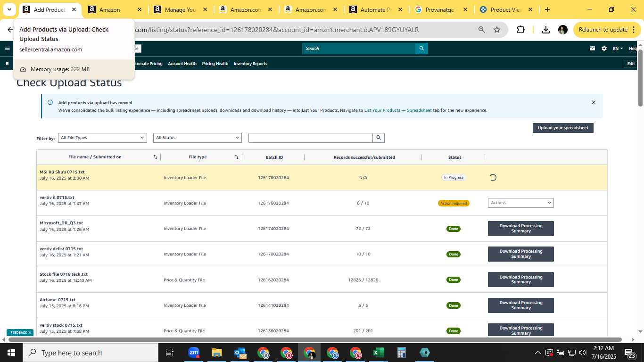Switch to the 'Product View' browser tab
Viewport: 644px width, 362px height.
pyautogui.click(x=506, y=9)
